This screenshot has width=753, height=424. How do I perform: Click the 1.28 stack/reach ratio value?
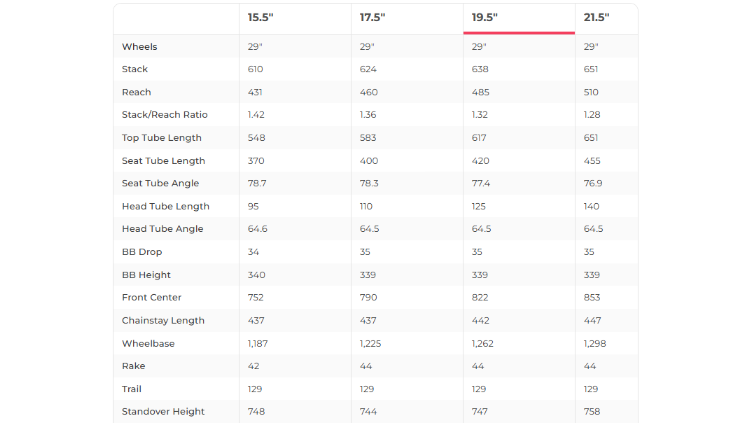[x=593, y=115]
